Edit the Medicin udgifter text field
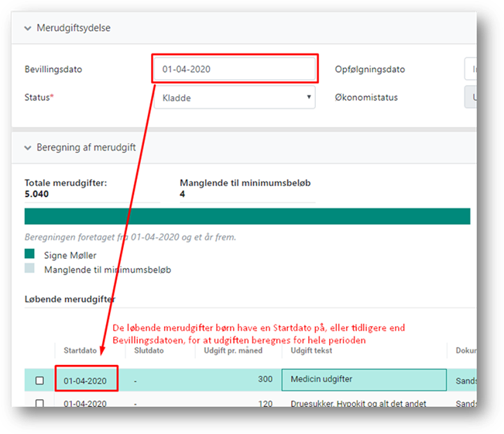This screenshot has width=504, height=434. [x=364, y=380]
